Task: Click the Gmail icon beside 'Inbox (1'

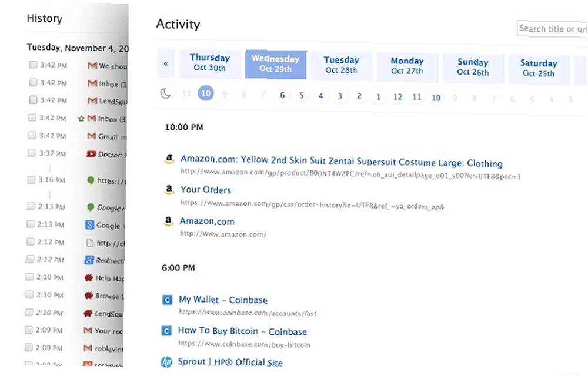Action: (x=92, y=83)
